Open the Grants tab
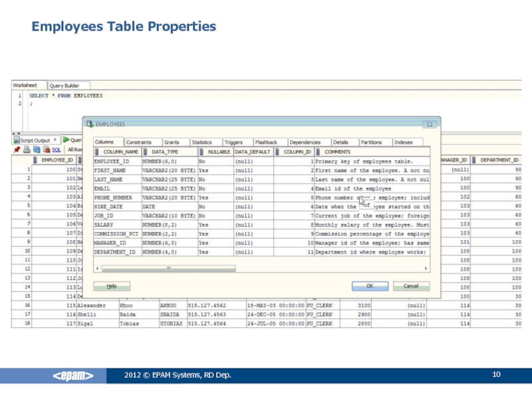The width and height of the screenshot is (532, 399). coord(172,142)
